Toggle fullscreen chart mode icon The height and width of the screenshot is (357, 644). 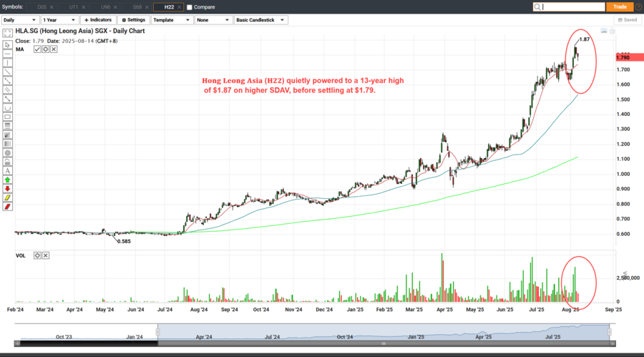pos(7,34)
